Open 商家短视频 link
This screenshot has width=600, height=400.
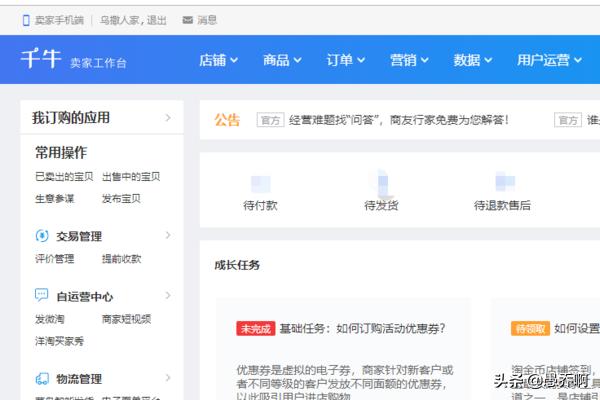(126, 319)
